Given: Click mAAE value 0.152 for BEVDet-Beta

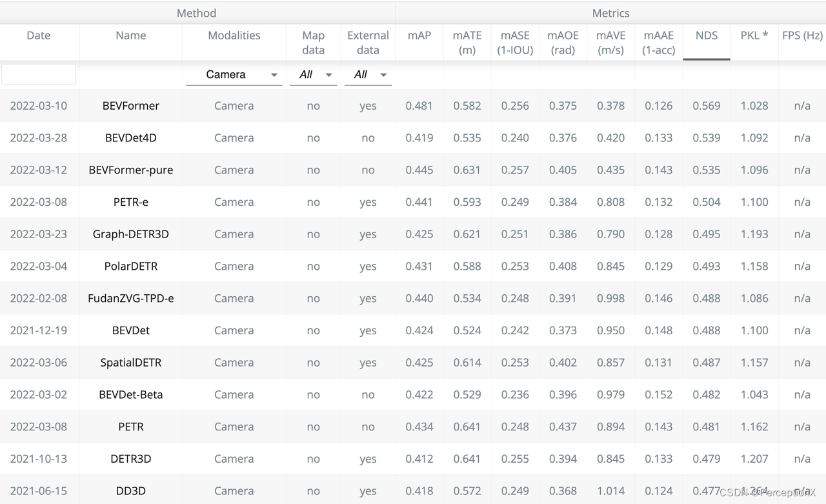Looking at the screenshot, I should 658,395.
